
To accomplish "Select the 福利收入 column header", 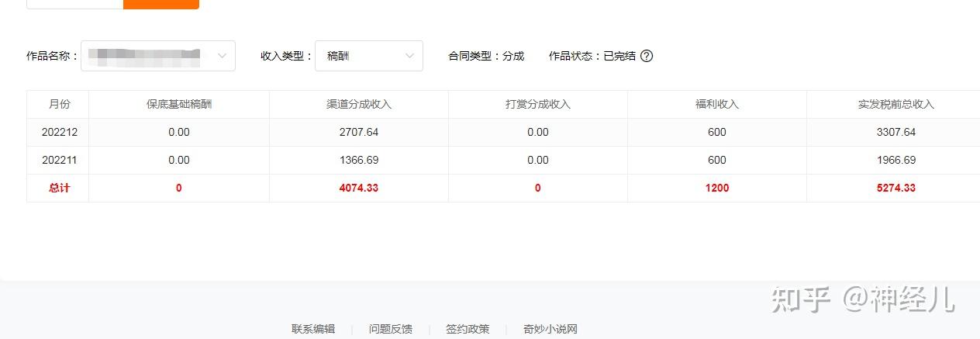I will tap(717, 104).
